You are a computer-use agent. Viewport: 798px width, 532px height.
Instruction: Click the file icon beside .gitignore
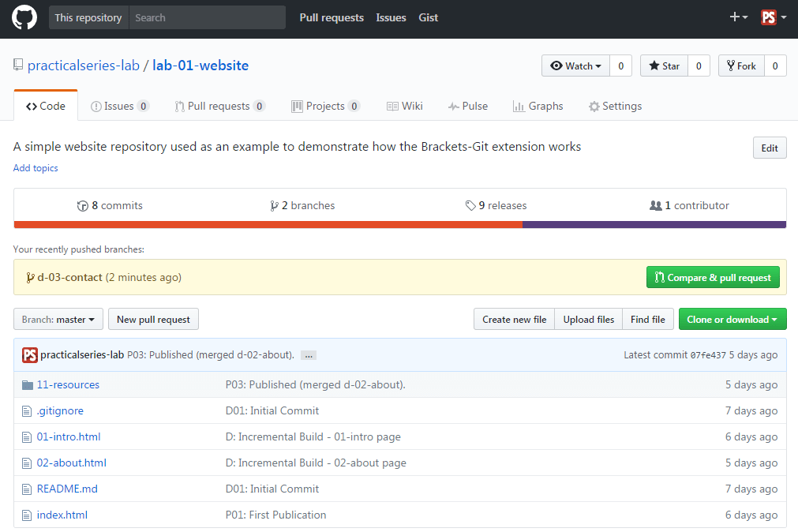pos(27,410)
